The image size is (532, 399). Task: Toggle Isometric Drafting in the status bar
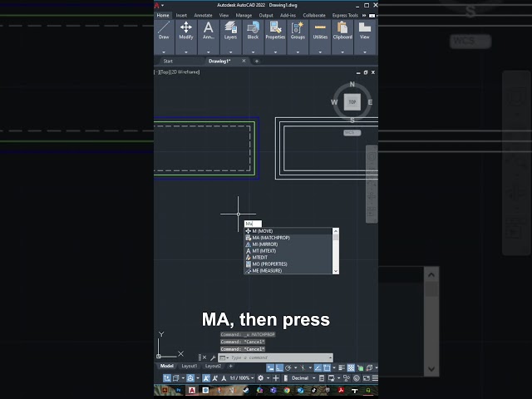pos(303,367)
